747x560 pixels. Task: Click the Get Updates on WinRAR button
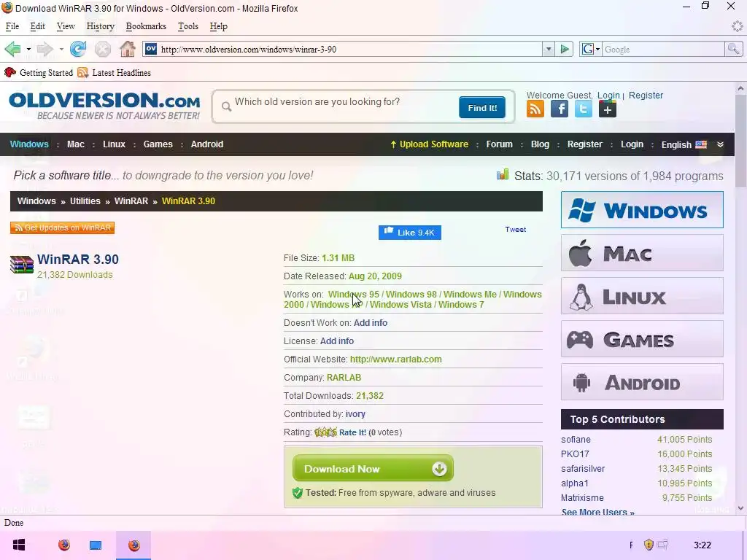[63, 227]
